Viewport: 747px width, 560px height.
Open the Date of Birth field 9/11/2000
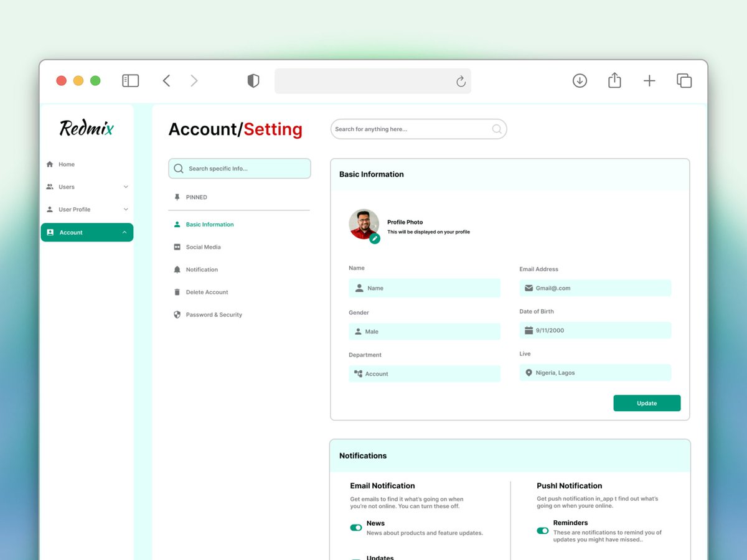[595, 330]
